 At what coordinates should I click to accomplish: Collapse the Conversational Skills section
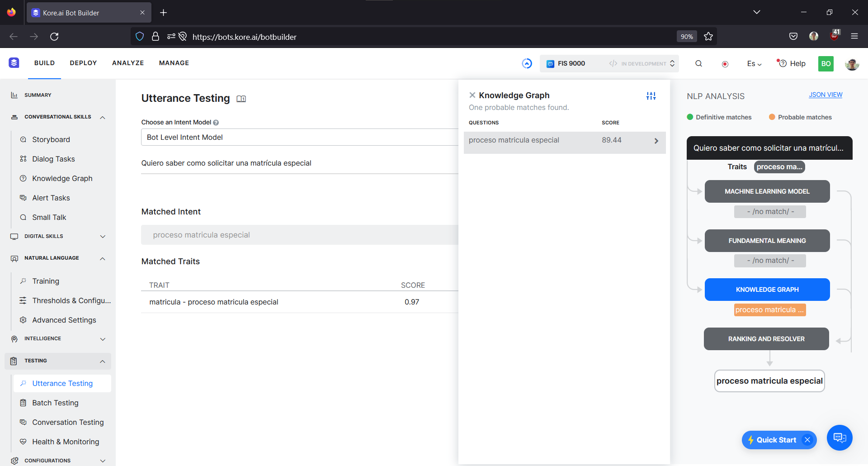(x=103, y=118)
